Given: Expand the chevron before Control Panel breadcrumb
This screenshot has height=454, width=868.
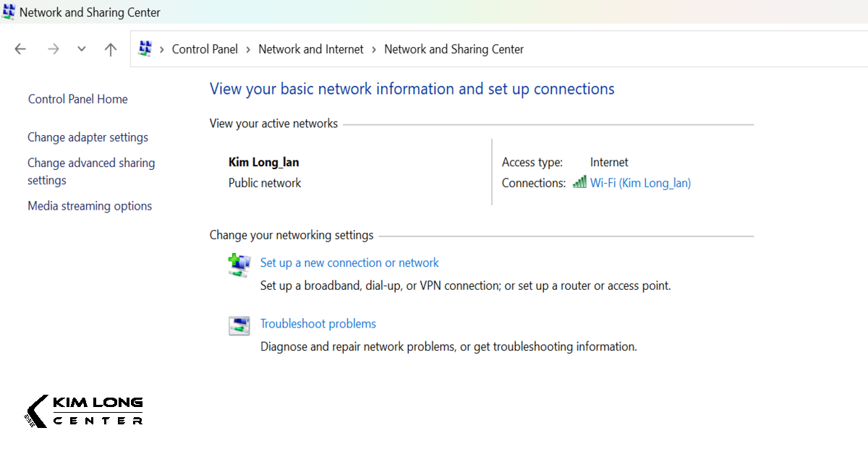Looking at the screenshot, I should 162,49.
